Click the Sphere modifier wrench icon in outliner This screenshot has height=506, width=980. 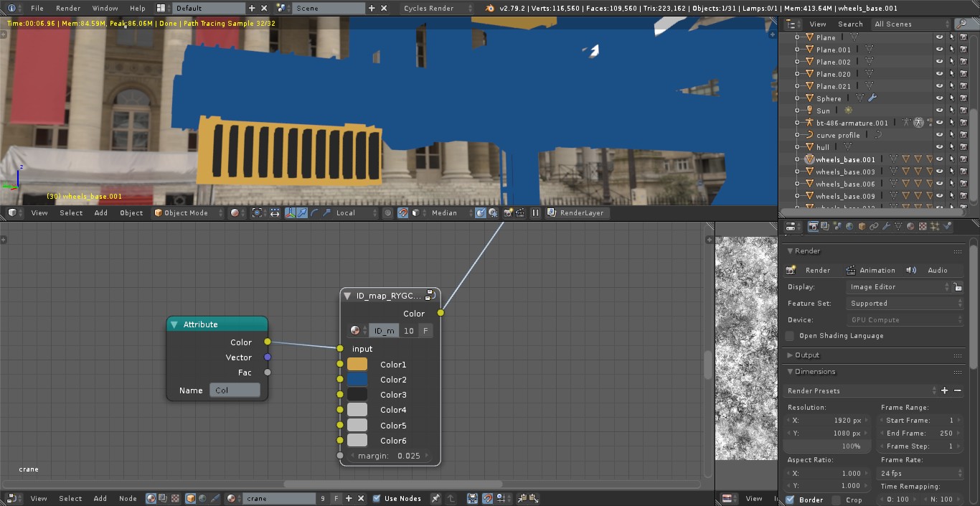(872, 98)
